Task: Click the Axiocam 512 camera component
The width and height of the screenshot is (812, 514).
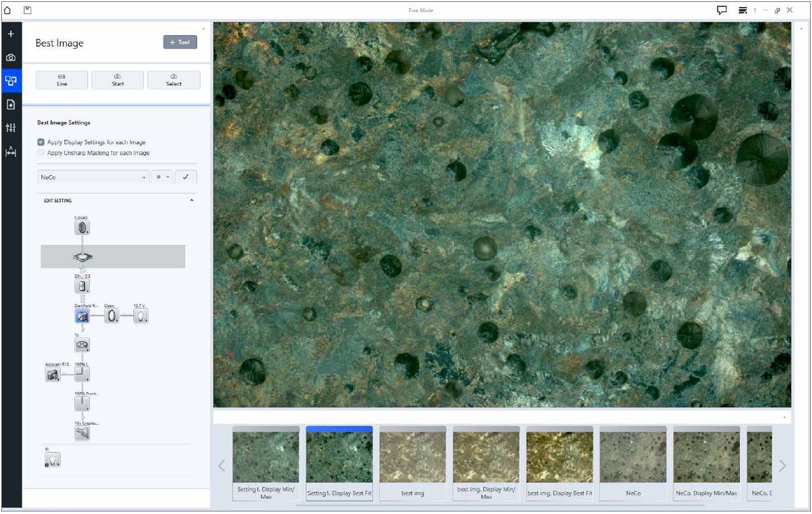Action: point(52,375)
